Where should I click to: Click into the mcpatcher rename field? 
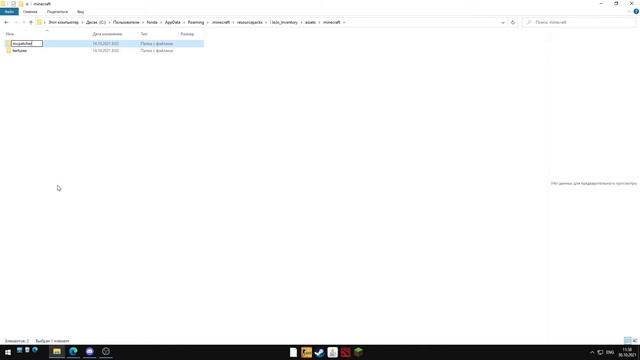point(27,43)
